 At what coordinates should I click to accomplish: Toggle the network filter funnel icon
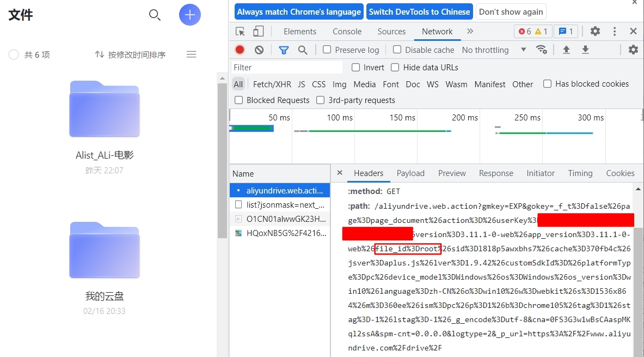pos(284,50)
